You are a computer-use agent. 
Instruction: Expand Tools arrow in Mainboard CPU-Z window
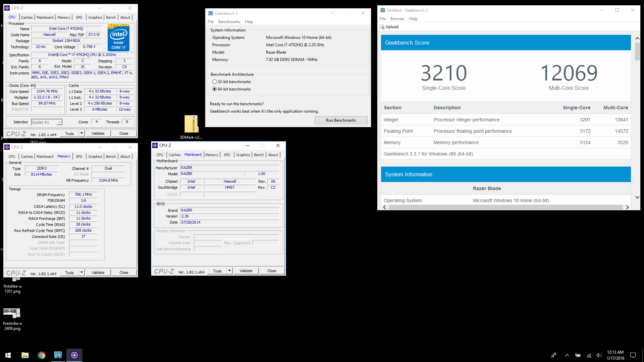coord(229,271)
